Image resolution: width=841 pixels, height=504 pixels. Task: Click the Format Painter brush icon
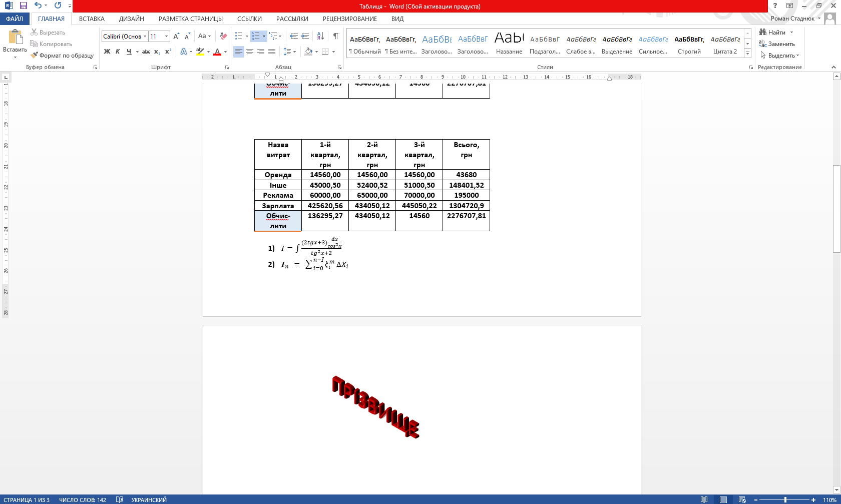(x=34, y=55)
